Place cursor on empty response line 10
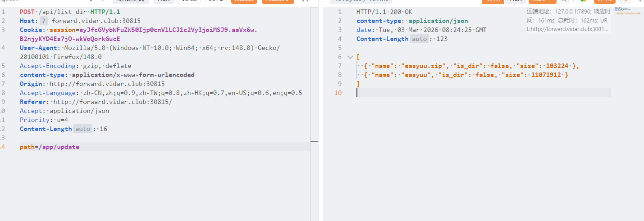Screen dimensions: 644x221 pyautogui.click(x=451, y=93)
